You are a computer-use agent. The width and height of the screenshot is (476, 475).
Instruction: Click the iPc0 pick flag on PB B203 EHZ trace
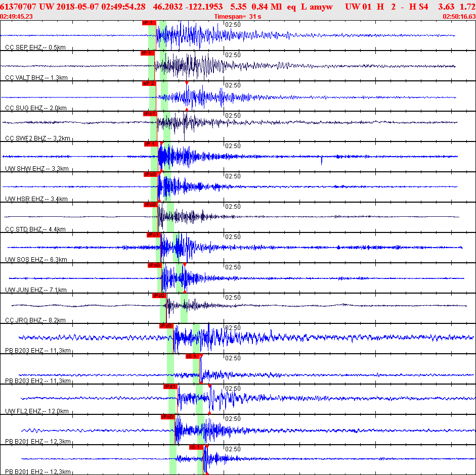(166, 326)
